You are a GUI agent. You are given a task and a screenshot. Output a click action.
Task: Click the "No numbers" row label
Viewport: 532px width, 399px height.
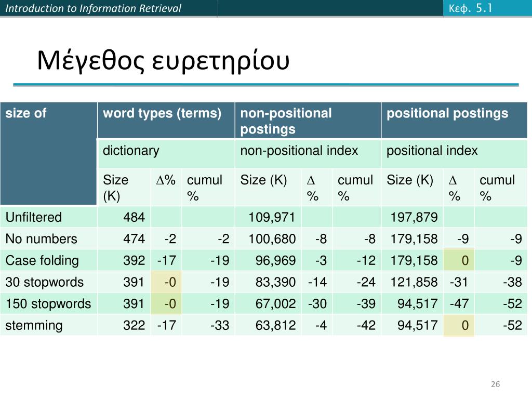pos(42,239)
